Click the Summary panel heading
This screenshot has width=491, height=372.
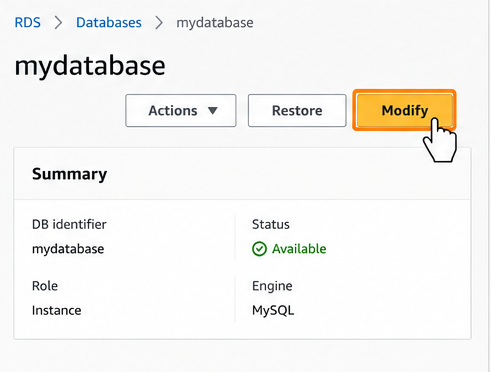[69, 174]
